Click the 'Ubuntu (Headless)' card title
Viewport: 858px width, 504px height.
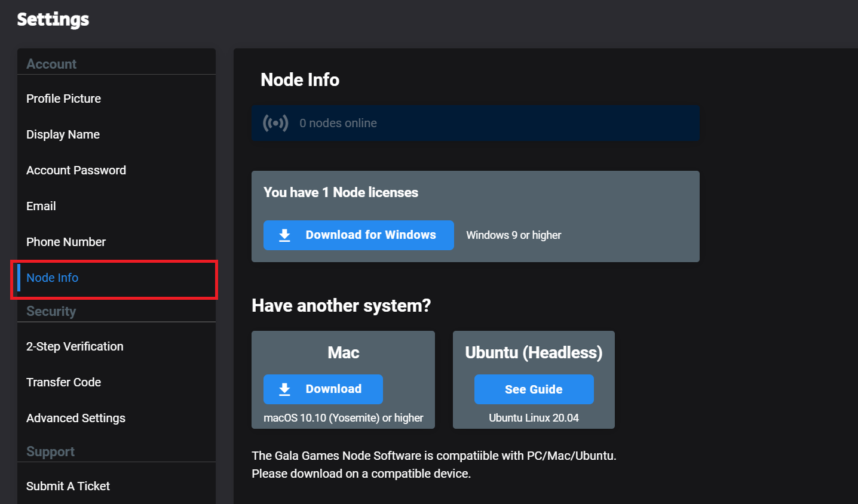[534, 352]
